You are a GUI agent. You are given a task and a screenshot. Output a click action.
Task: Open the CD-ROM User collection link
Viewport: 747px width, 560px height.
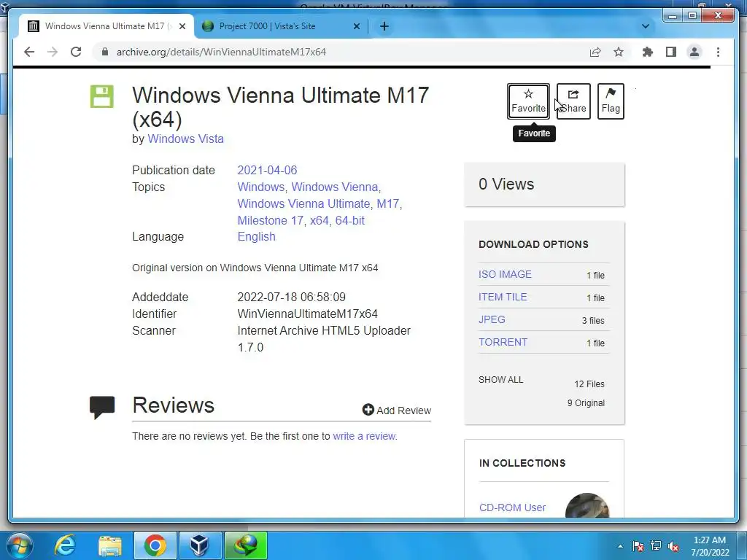pyautogui.click(x=512, y=507)
